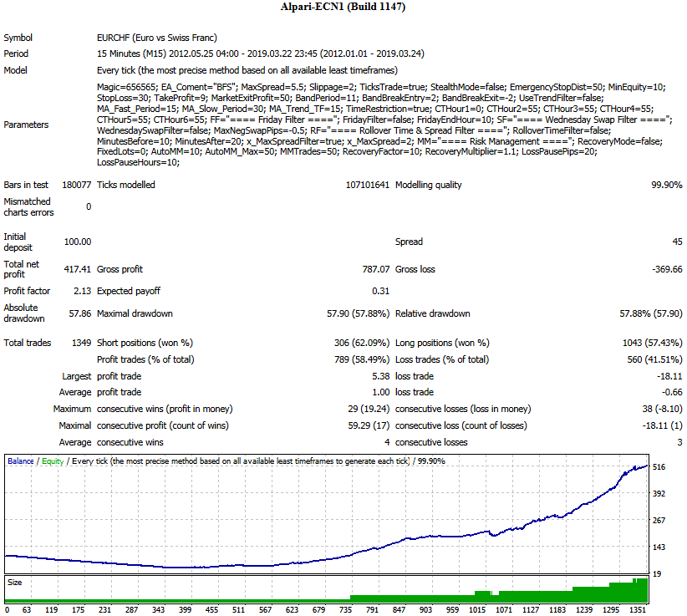Click the x-axis tick label 735
687x616 pixels.
(345, 610)
